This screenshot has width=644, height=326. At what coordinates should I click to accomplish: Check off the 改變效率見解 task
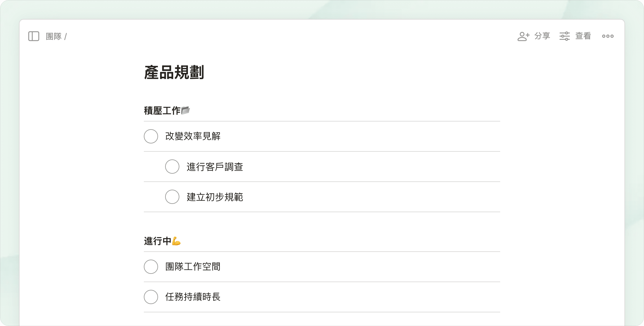pyautogui.click(x=151, y=136)
